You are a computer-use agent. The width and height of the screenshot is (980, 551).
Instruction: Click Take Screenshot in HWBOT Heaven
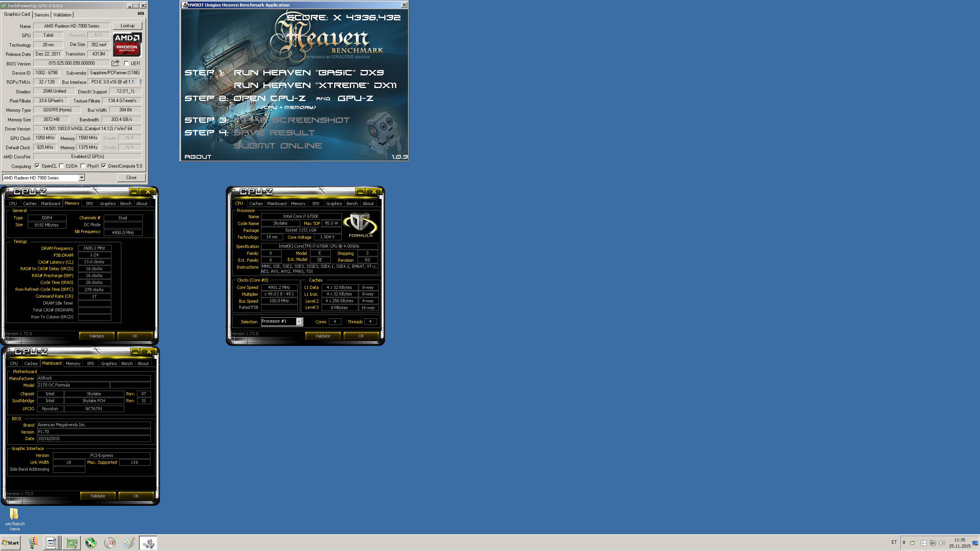(291, 120)
